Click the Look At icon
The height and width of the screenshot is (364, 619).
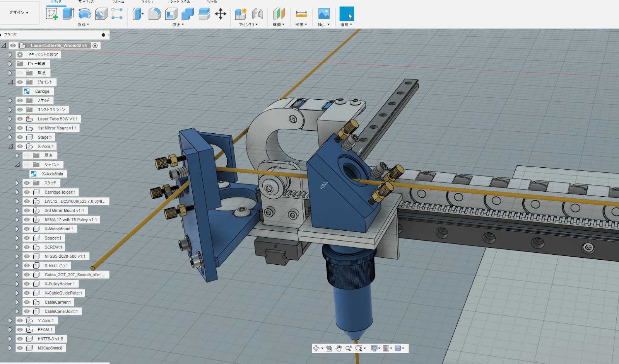coord(329,348)
